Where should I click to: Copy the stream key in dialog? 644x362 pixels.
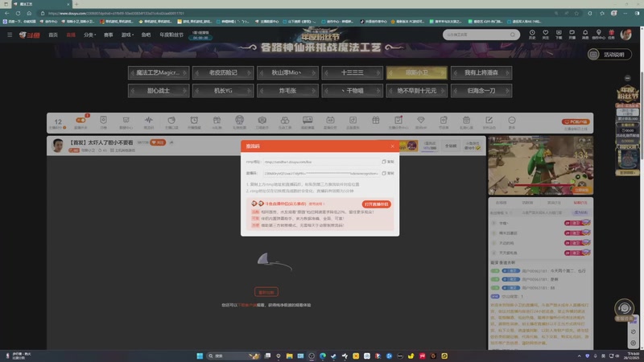click(x=388, y=173)
